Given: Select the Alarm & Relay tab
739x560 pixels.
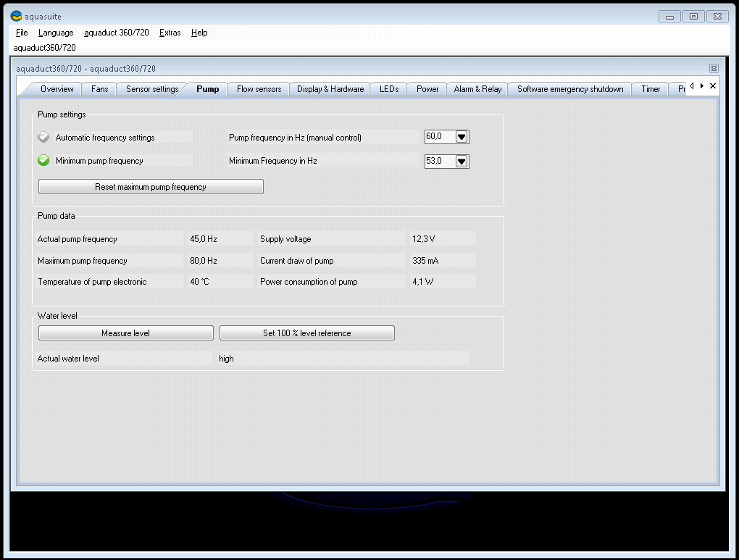Looking at the screenshot, I should click(477, 89).
